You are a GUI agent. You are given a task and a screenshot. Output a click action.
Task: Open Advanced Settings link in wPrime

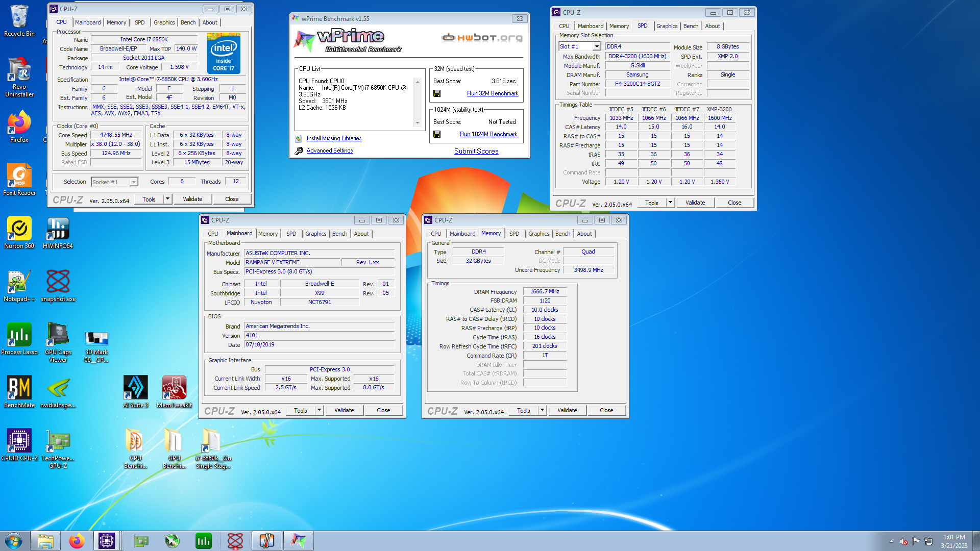(x=330, y=151)
